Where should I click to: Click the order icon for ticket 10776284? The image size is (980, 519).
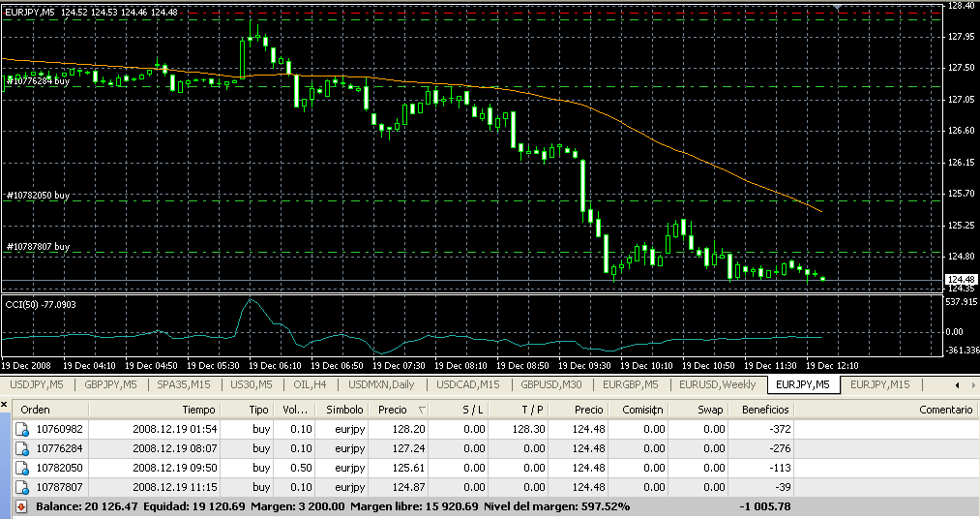tap(22, 448)
